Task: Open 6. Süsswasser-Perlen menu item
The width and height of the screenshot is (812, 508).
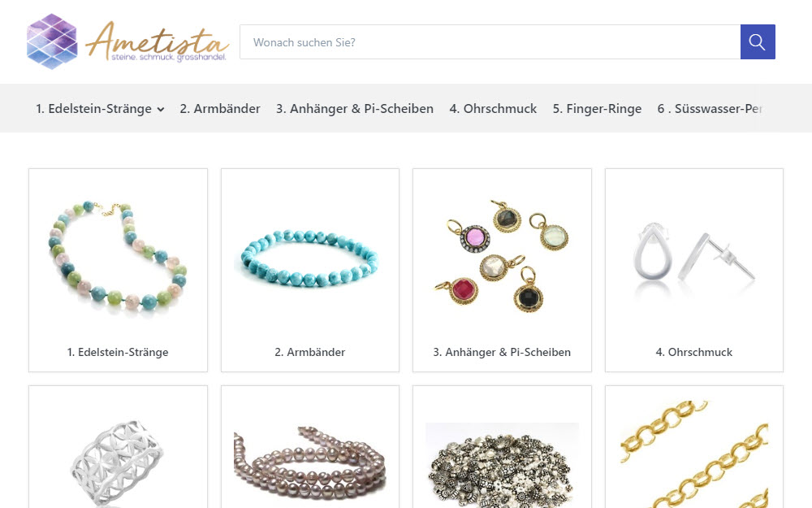Action: 710,108
